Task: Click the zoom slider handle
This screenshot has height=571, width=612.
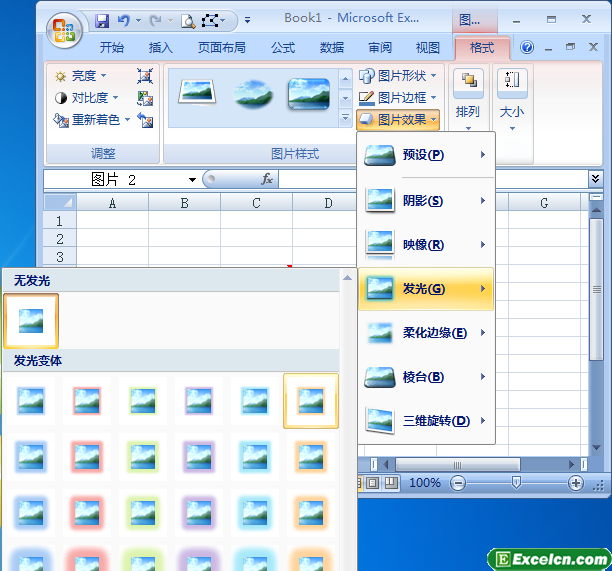Action: [x=516, y=483]
